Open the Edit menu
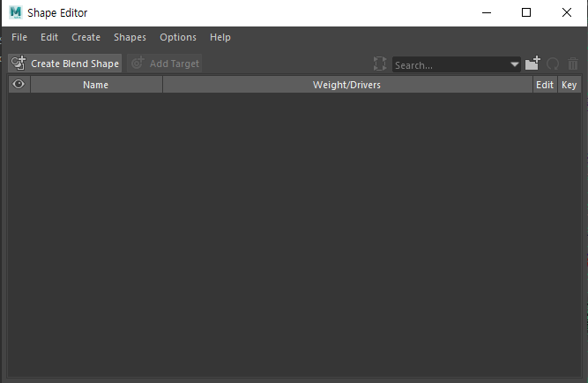This screenshot has height=383, width=588. coord(49,37)
